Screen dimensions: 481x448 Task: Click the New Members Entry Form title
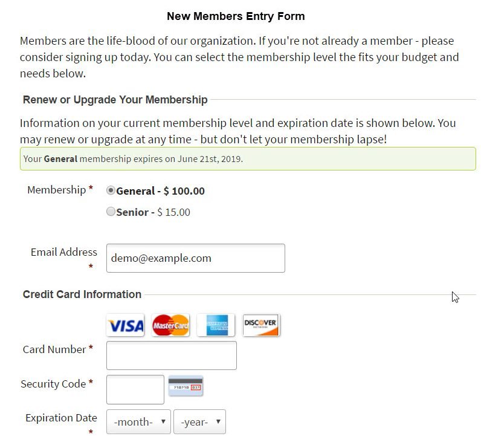coord(236,16)
